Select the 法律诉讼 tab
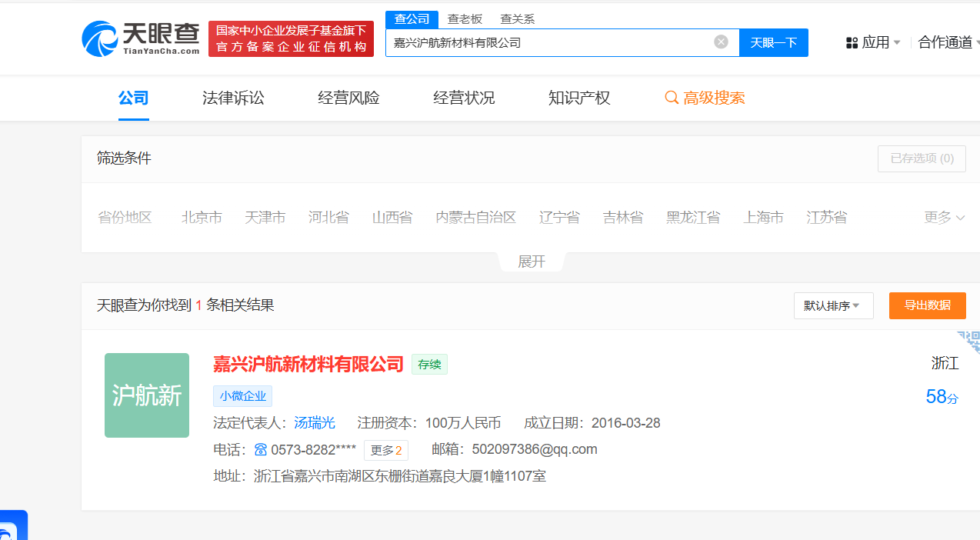The image size is (980, 540). [233, 98]
